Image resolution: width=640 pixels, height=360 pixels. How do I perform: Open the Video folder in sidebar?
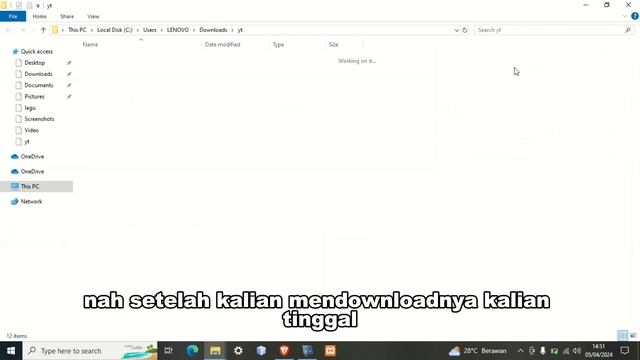pos(31,130)
